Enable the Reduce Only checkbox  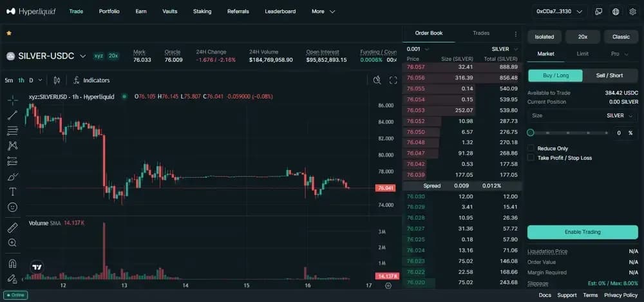(531, 148)
